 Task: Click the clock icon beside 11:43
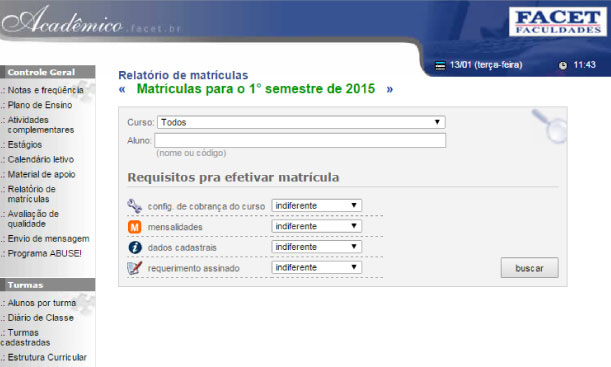tap(563, 65)
